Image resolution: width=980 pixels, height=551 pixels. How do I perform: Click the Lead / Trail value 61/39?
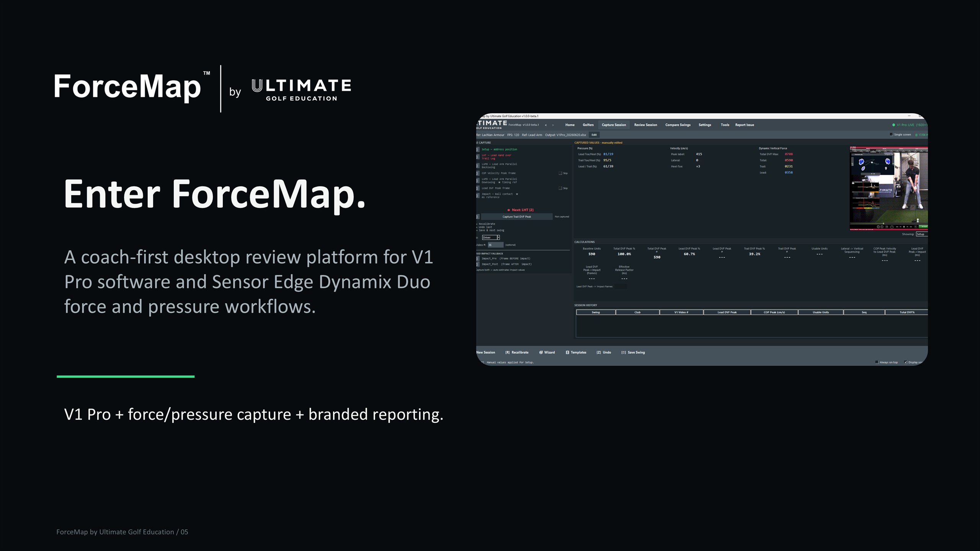[608, 166]
